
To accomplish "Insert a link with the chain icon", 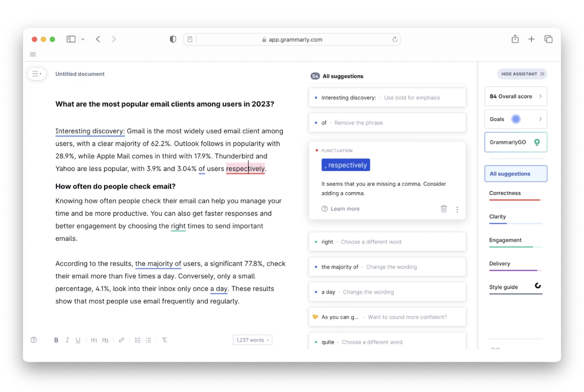I will (121, 340).
